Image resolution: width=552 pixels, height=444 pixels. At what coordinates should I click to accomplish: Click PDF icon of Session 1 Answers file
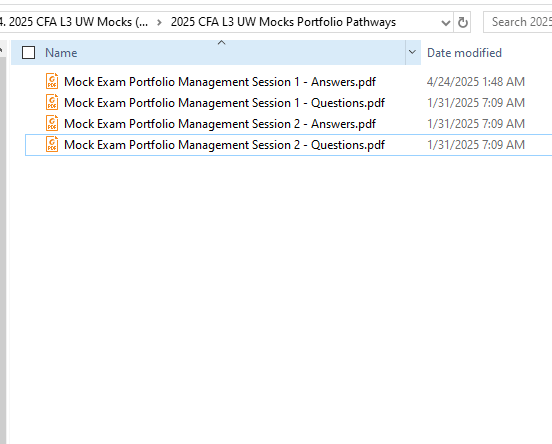coord(52,81)
